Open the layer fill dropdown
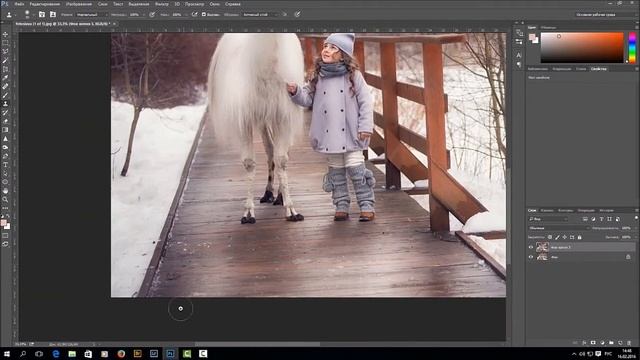This screenshot has height=360, width=640. [636, 237]
